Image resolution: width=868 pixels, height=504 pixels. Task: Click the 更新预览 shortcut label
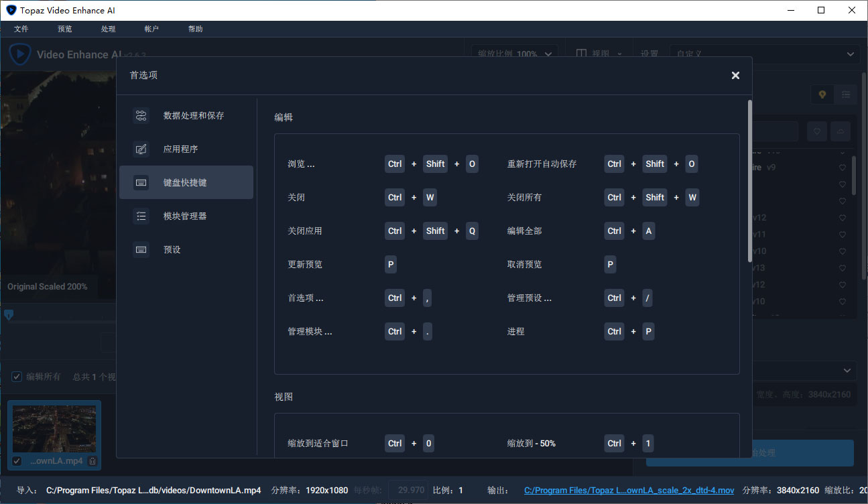[x=305, y=265]
